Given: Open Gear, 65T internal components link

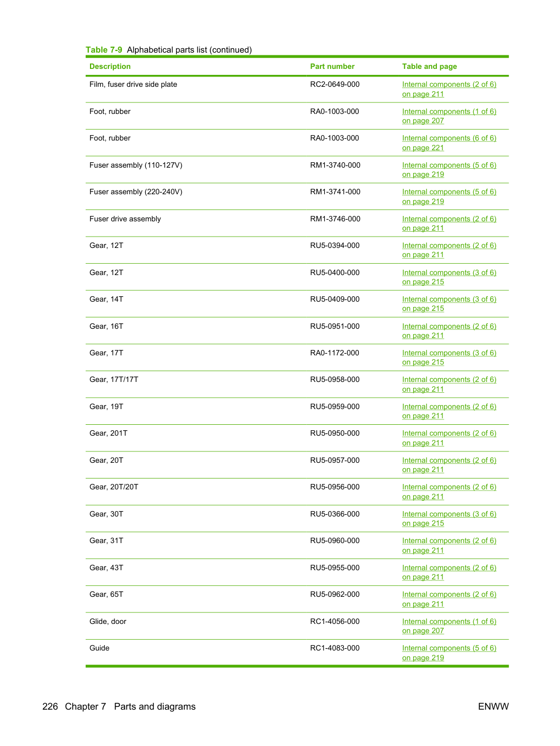Looking at the screenshot, I should (x=449, y=599).
